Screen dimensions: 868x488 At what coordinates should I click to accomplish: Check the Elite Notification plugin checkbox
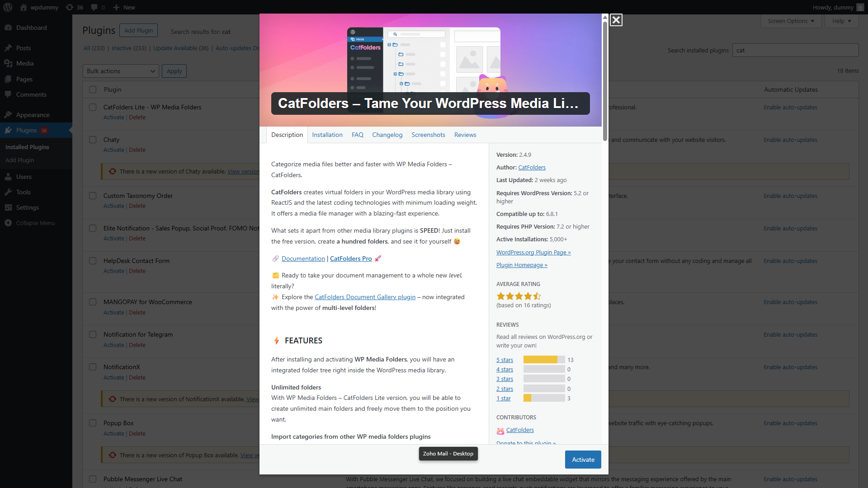coord(93,228)
